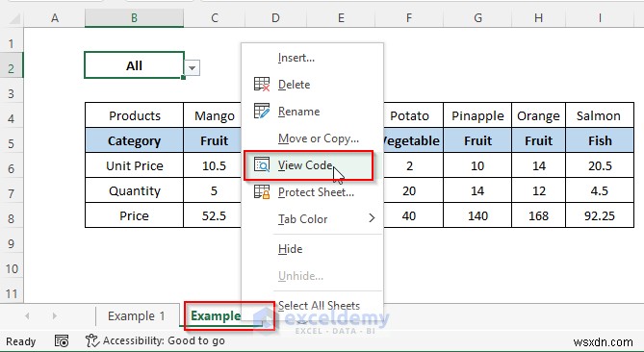Click the Pinapple cell
644x352 pixels.
click(477, 115)
